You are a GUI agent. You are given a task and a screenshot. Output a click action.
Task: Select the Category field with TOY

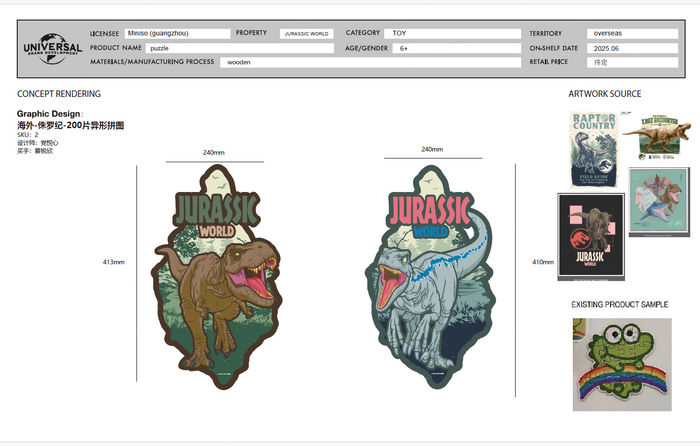(x=453, y=33)
